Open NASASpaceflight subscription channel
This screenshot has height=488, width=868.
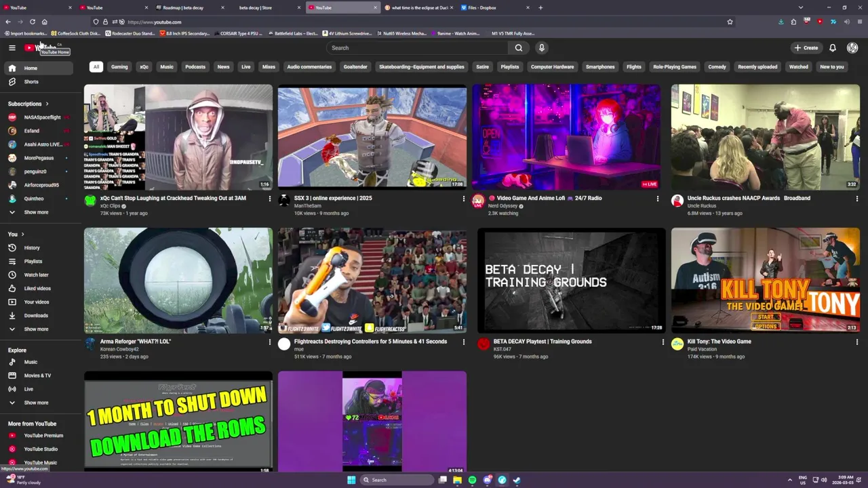click(x=37, y=117)
